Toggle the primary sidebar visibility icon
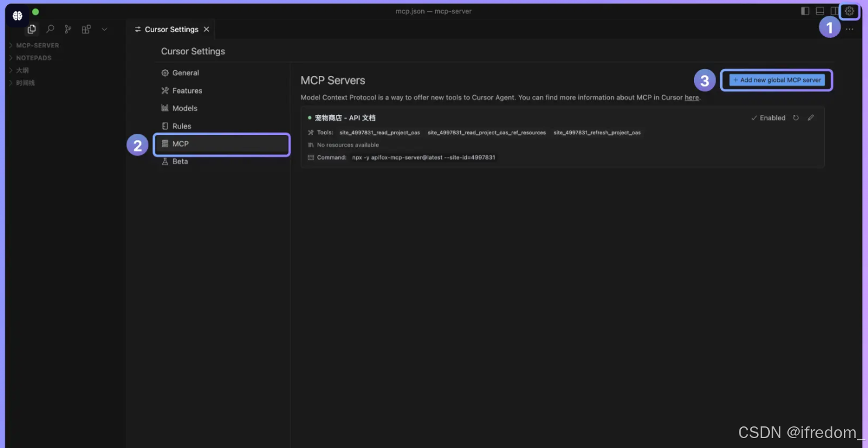Image resolution: width=868 pixels, height=448 pixels. 805,11
